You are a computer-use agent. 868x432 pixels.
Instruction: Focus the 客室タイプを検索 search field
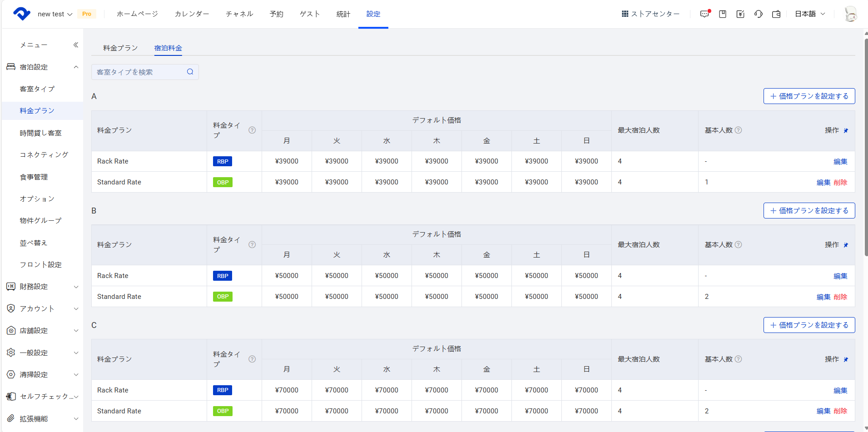(139, 72)
